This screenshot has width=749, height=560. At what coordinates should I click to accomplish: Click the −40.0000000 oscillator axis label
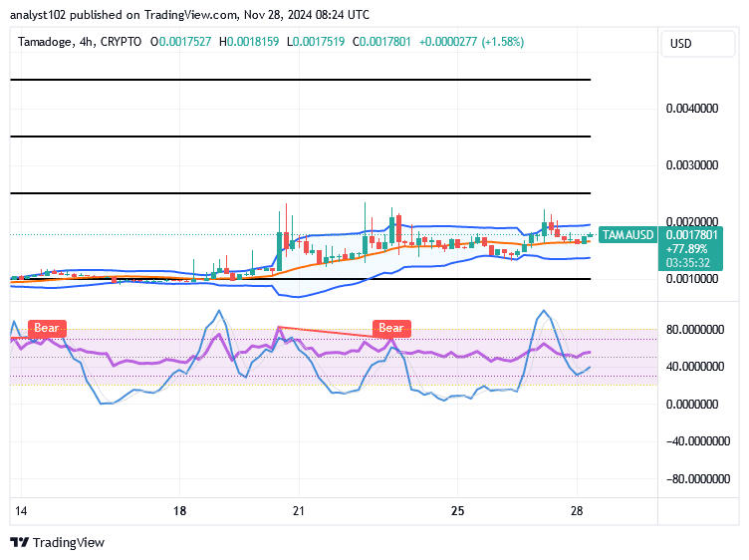(x=698, y=441)
